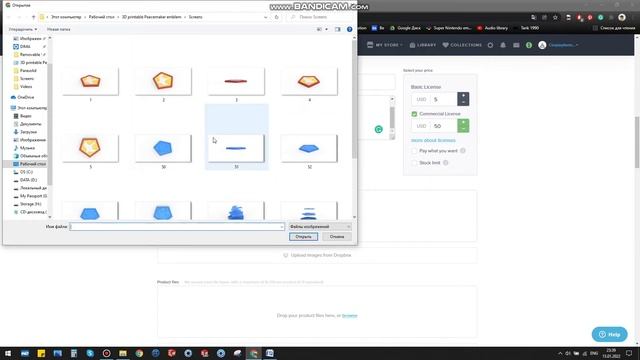Toggle the Commercial License checkbox
The width and height of the screenshot is (640, 360).
[x=414, y=114]
